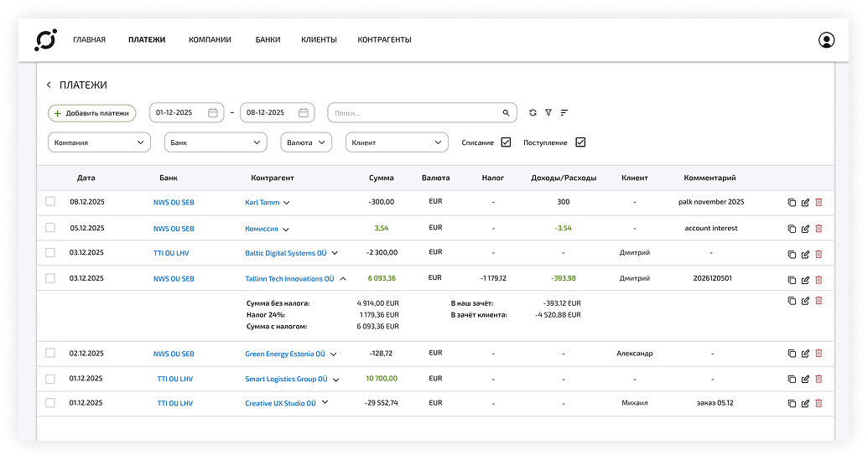The image size is (868, 460).
Task: Open TTI OU LHV link in Baltic Digital row
Action: (x=171, y=253)
